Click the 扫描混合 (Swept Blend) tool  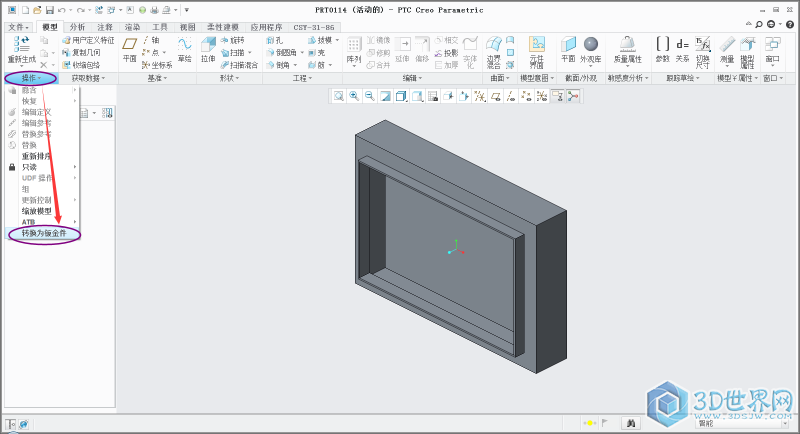(x=239, y=65)
